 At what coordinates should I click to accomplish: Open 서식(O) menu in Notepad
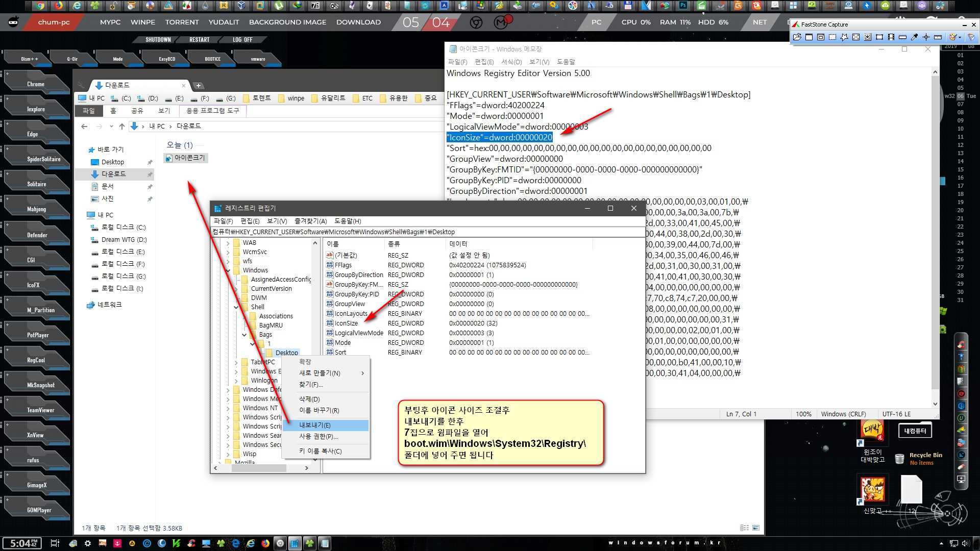coord(511,62)
